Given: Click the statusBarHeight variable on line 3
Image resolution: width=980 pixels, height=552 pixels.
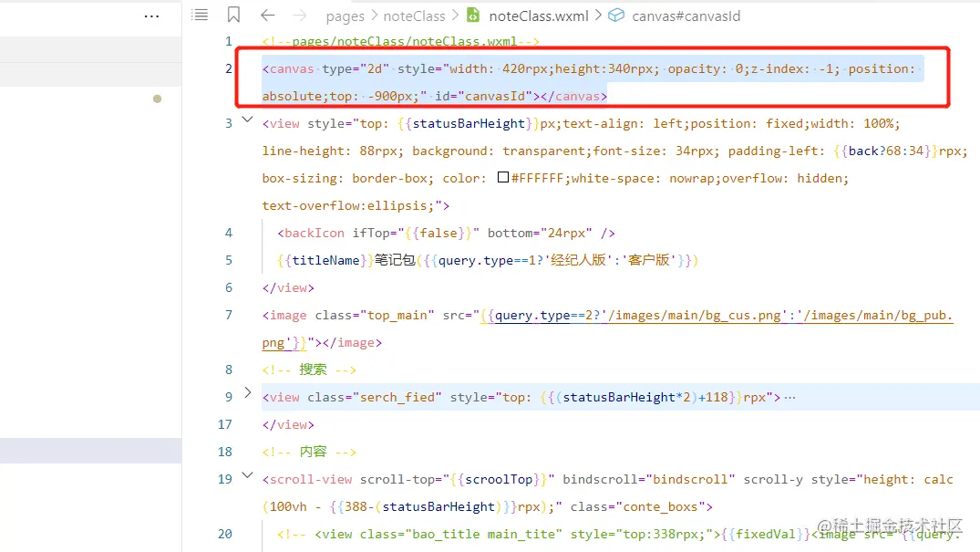Looking at the screenshot, I should tap(469, 123).
